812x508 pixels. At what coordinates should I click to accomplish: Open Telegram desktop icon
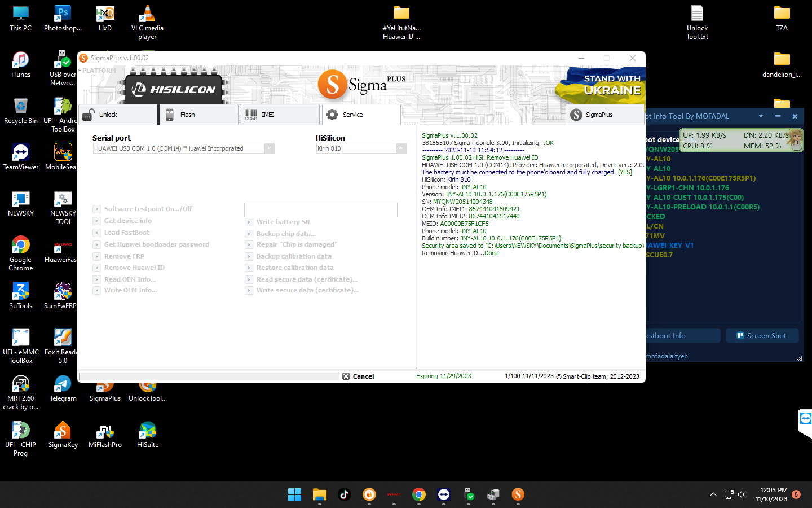click(63, 389)
